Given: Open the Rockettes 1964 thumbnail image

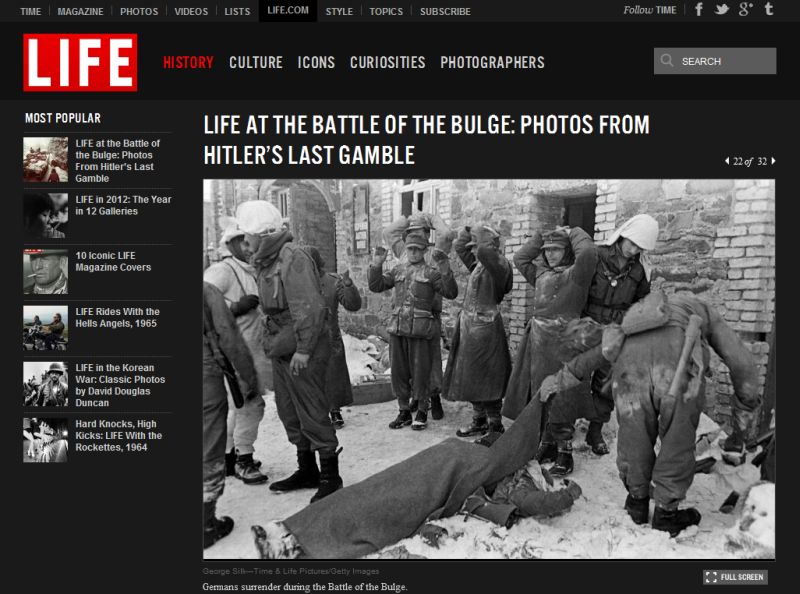Looking at the screenshot, I should [x=45, y=440].
